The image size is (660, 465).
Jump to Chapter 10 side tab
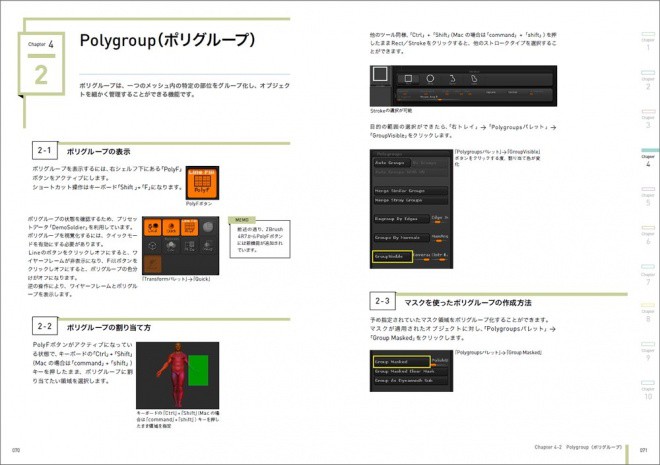(x=648, y=390)
